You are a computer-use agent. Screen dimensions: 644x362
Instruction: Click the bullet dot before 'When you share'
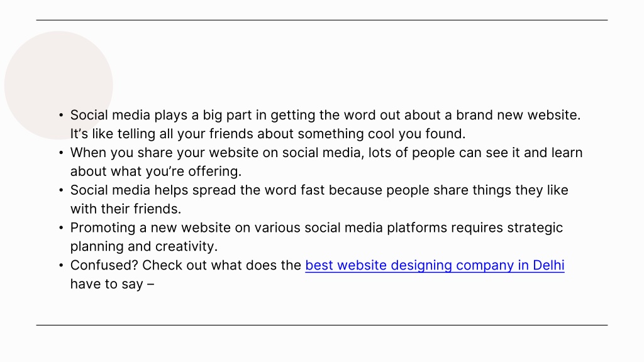[x=61, y=153]
